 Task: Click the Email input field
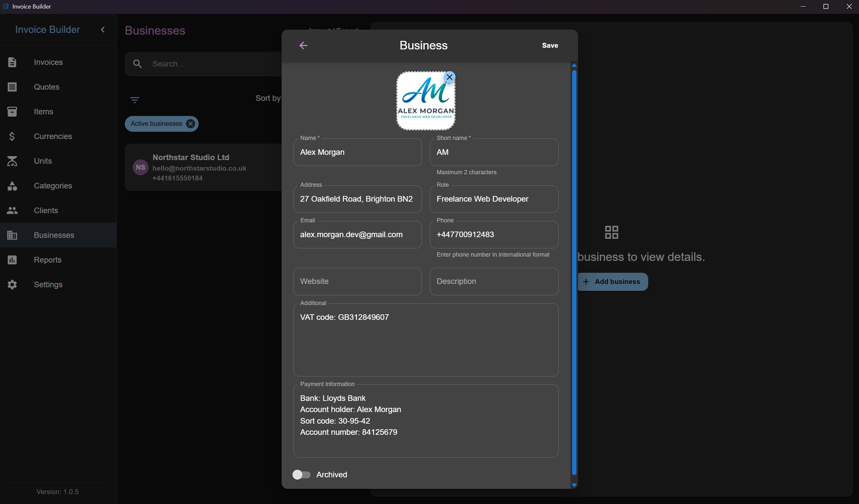358,235
